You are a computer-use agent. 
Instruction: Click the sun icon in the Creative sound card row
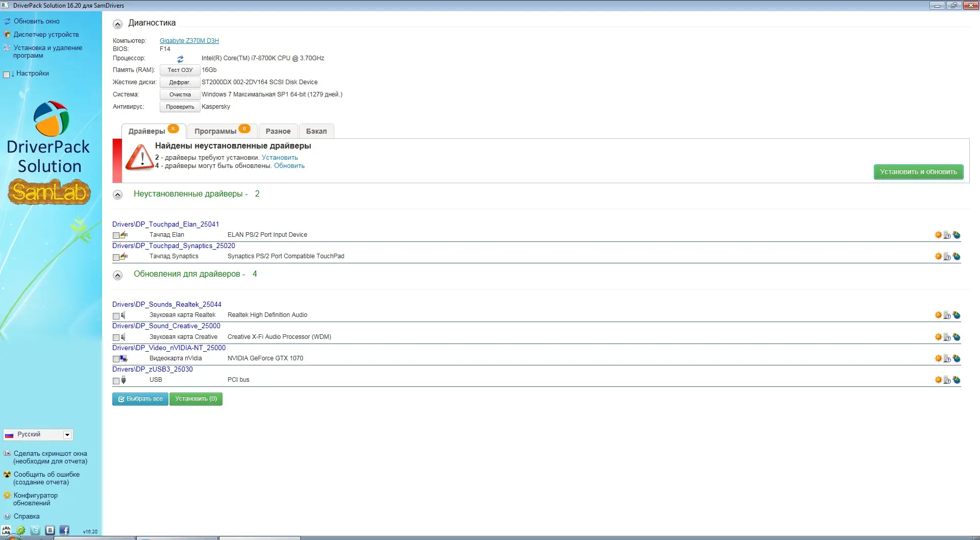click(938, 337)
